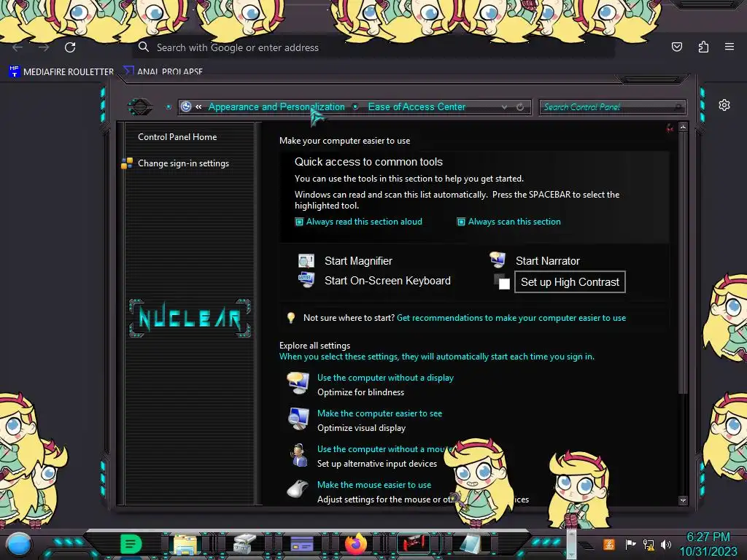Click the Change sign-in settings shield icon
This screenshot has height=560, width=747.
point(127,163)
